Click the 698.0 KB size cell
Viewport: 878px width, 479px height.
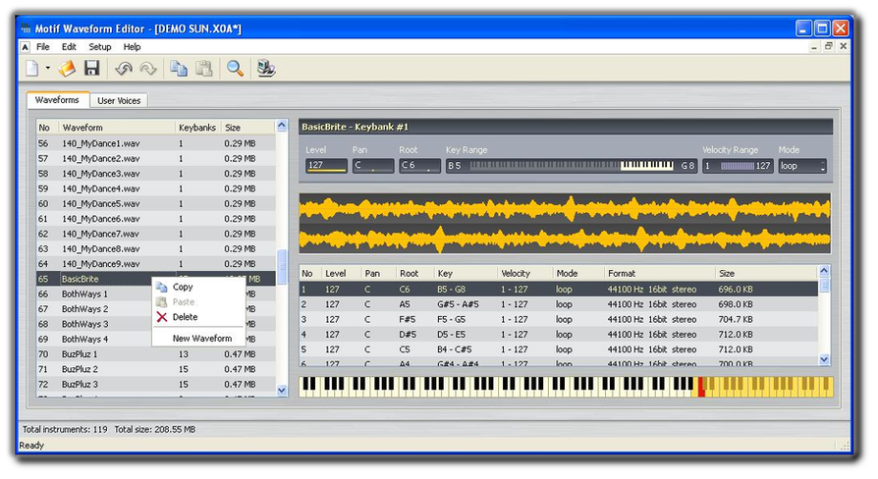coord(735,304)
